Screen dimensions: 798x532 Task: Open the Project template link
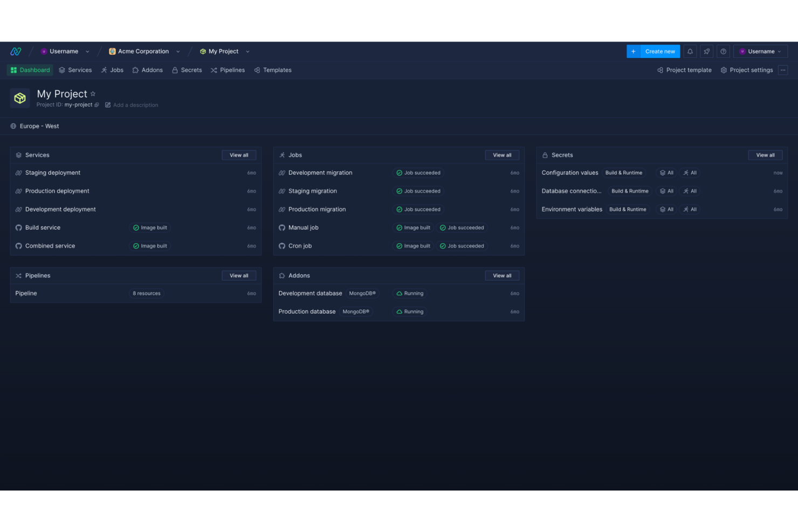click(684, 70)
